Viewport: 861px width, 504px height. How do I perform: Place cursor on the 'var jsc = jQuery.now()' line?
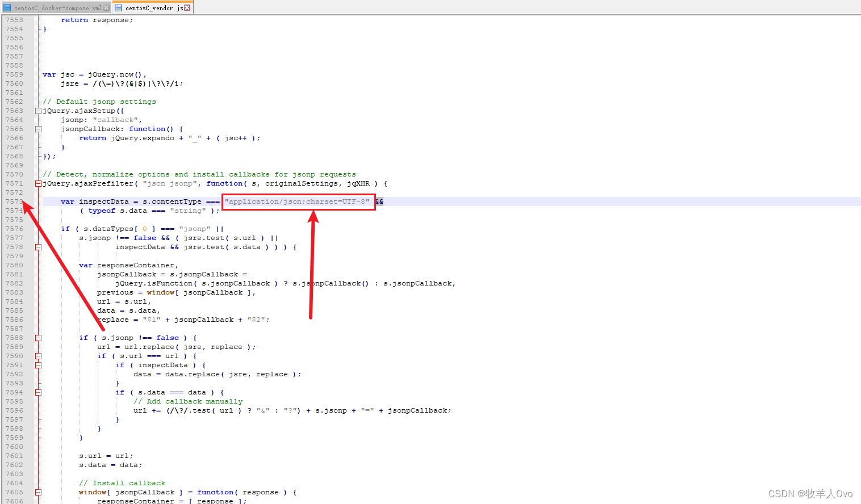pyautogui.click(x=91, y=74)
